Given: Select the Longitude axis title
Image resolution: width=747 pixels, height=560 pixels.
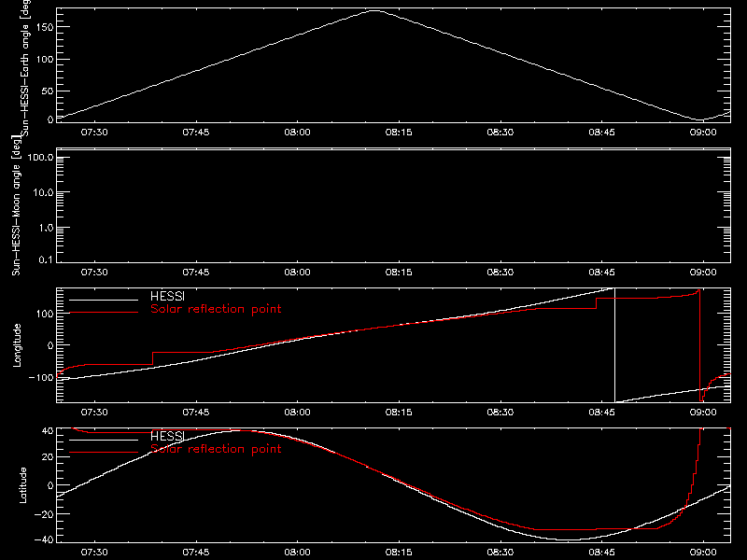Looking at the screenshot, I should click(x=17, y=345).
